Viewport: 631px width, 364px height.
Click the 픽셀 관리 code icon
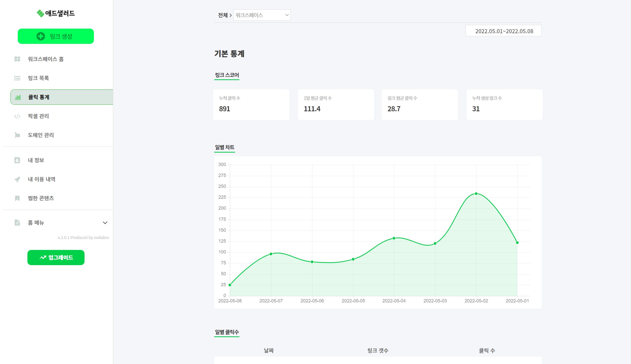17,116
